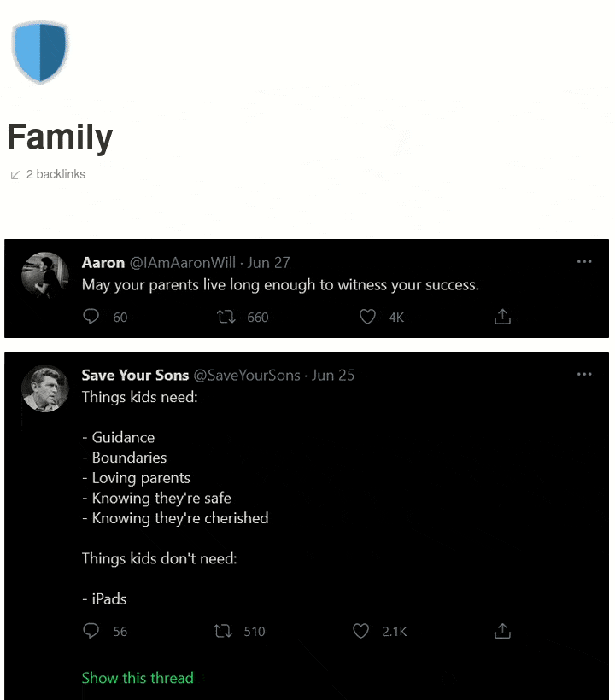Like Aaron's tweet with the heart icon
The height and width of the screenshot is (700, 615).
[367, 317]
